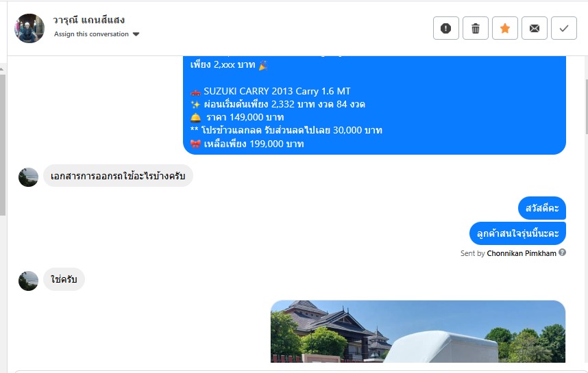The image size is (588, 373).
Task: Mark conversation done with checkmark button
Action: pyautogui.click(x=564, y=28)
